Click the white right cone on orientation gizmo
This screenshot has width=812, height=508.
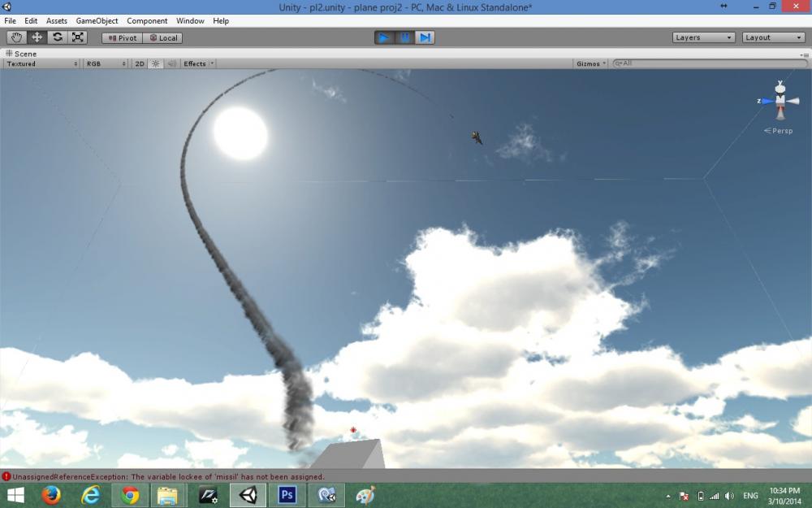(x=793, y=101)
